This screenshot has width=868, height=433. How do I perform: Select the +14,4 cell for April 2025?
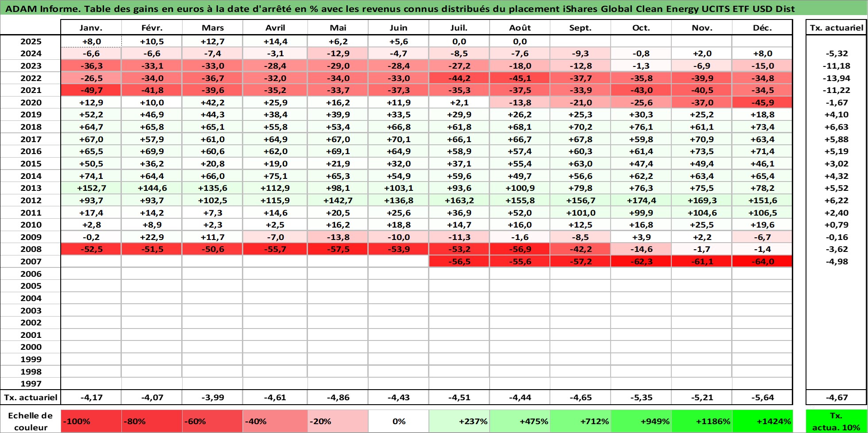tap(275, 41)
